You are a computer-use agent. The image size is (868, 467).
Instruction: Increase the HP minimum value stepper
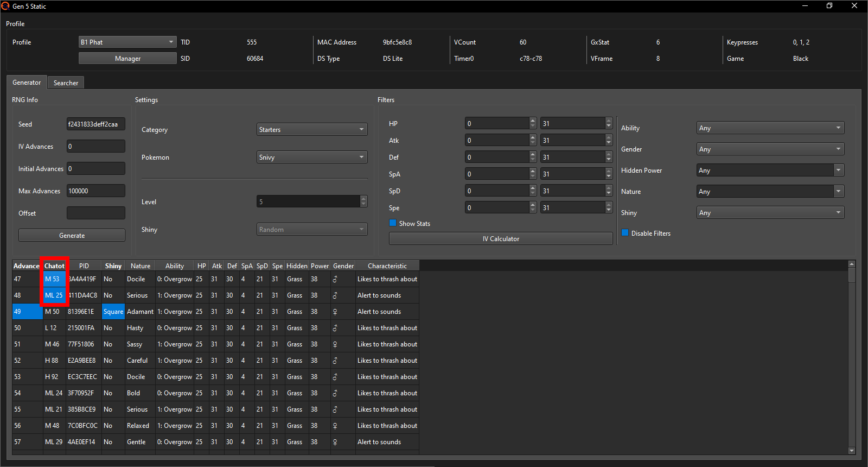[533, 121]
